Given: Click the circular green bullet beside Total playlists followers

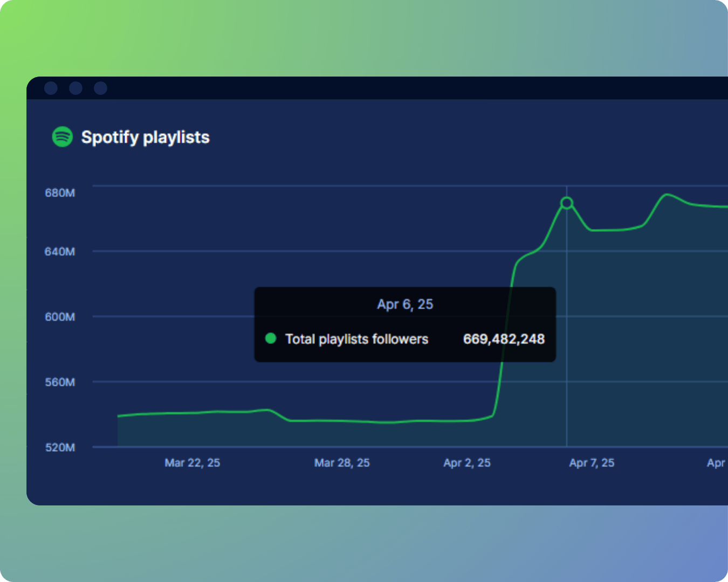Looking at the screenshot, I should tap(271, 338).
